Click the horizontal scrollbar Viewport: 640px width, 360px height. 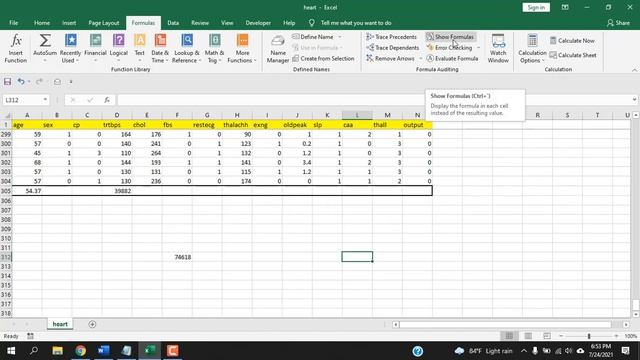(505, 324)
